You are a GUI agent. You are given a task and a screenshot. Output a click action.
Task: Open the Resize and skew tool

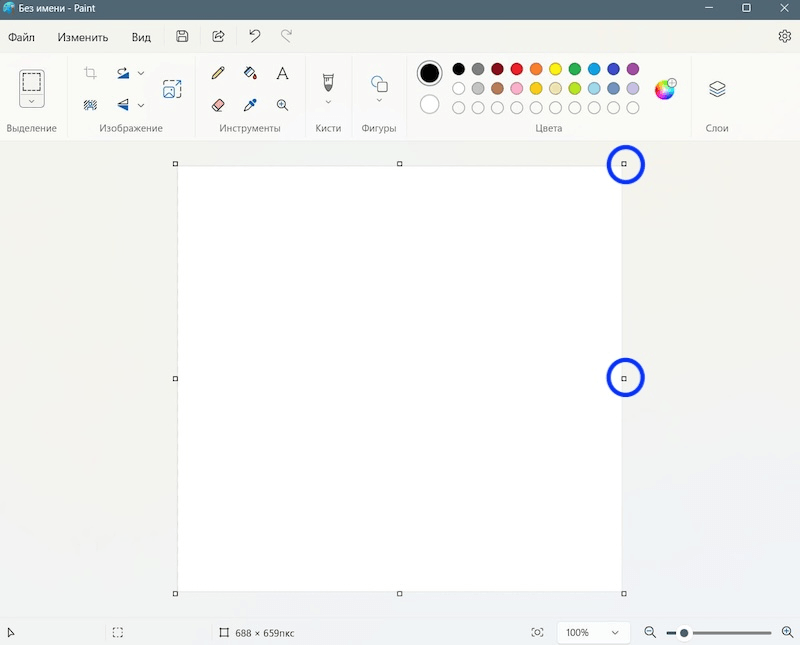(x=172, y=89)
